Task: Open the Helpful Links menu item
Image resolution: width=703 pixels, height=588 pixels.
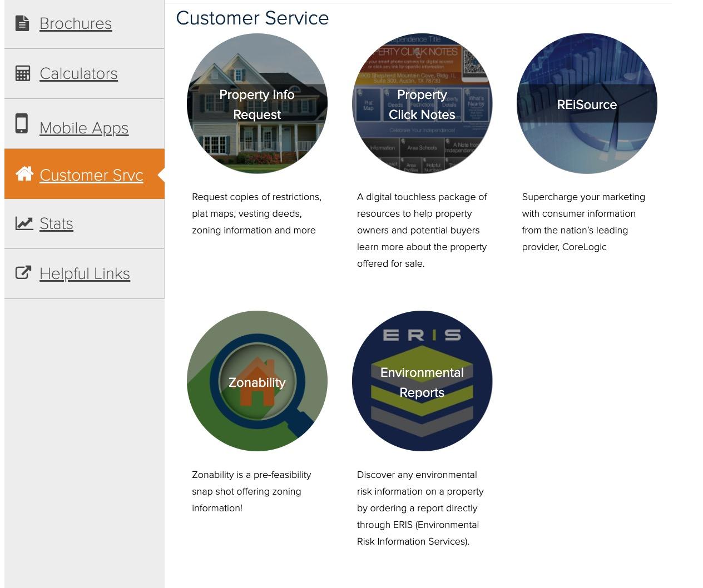Action: (85, 273)
